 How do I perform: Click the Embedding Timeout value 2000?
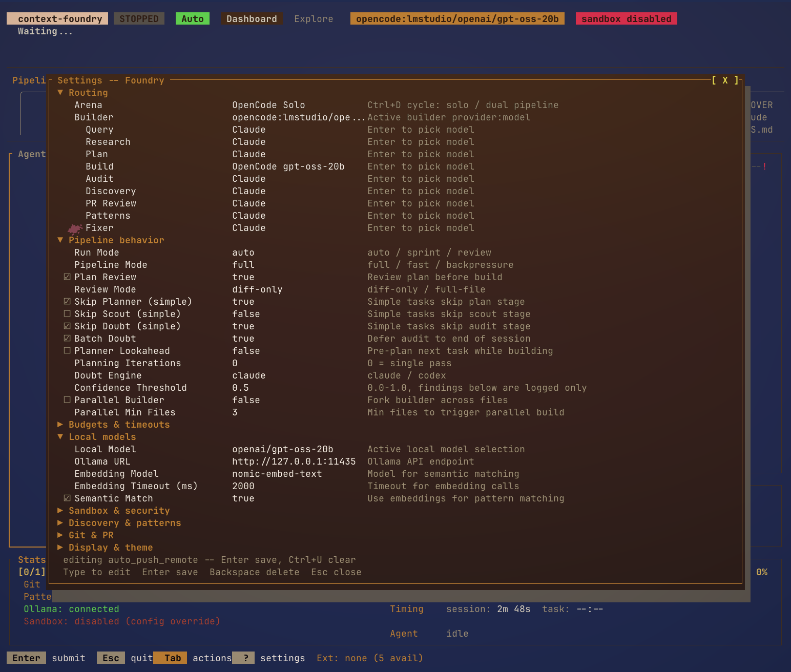click(x=243, y=486)
